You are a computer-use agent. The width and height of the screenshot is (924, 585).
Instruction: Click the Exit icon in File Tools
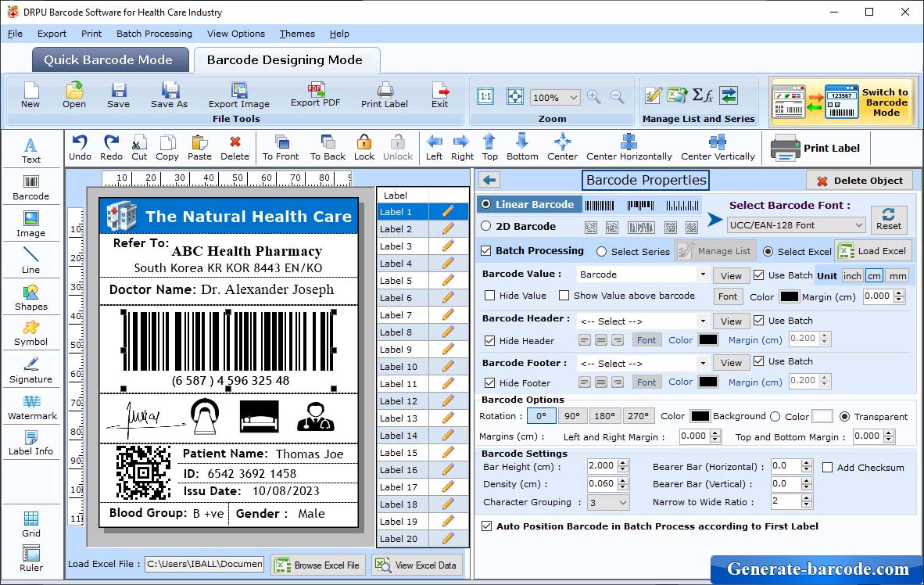pyautogui.click(x=439, y=95)
